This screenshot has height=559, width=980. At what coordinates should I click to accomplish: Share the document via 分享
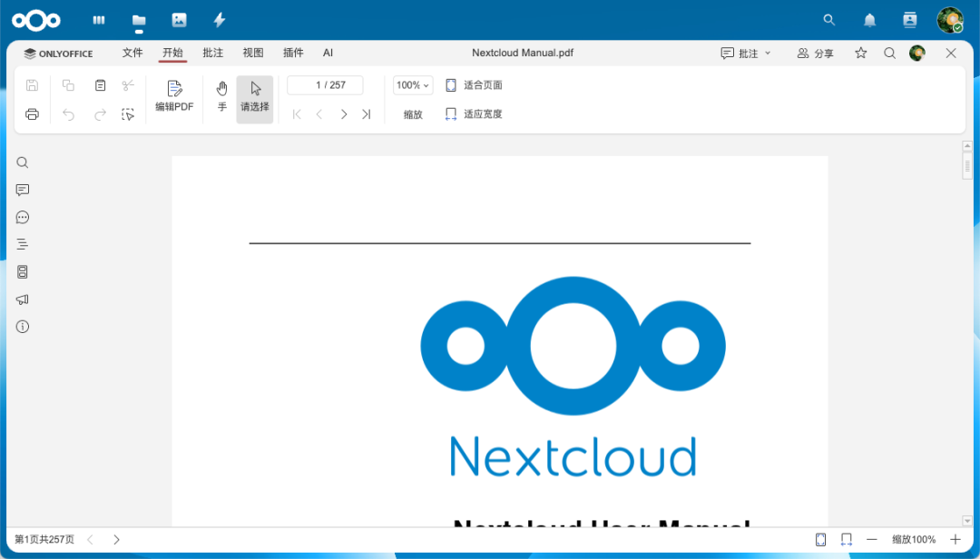(x=815, y=53)
